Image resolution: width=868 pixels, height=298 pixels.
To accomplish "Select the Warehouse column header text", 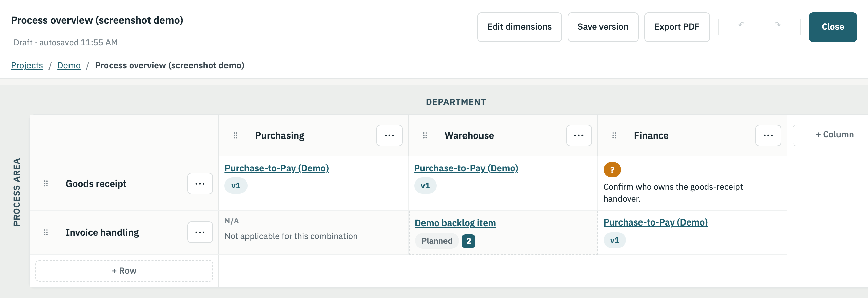I will 469,135.
